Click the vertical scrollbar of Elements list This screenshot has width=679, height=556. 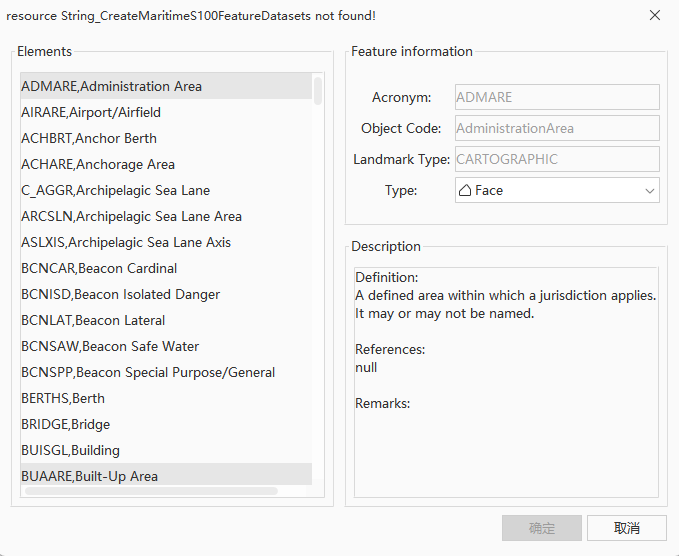click(x=318, y=92)
